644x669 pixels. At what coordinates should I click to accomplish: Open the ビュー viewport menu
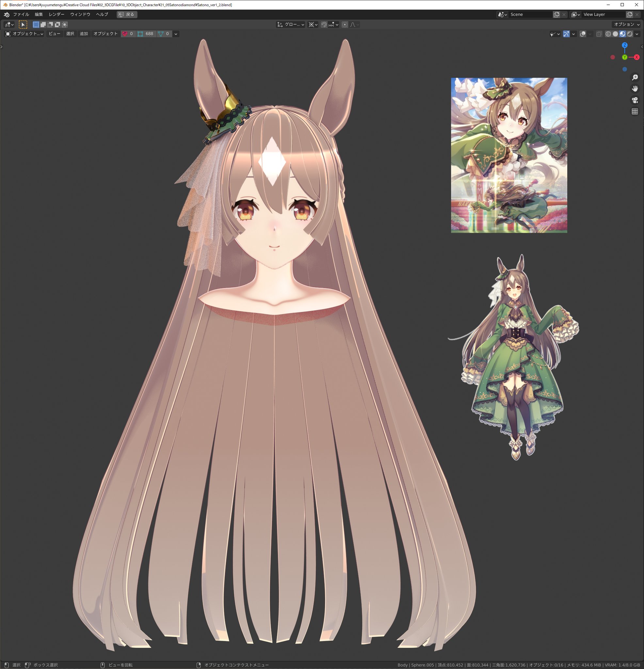pyautogui.click(x=55, y=34)
